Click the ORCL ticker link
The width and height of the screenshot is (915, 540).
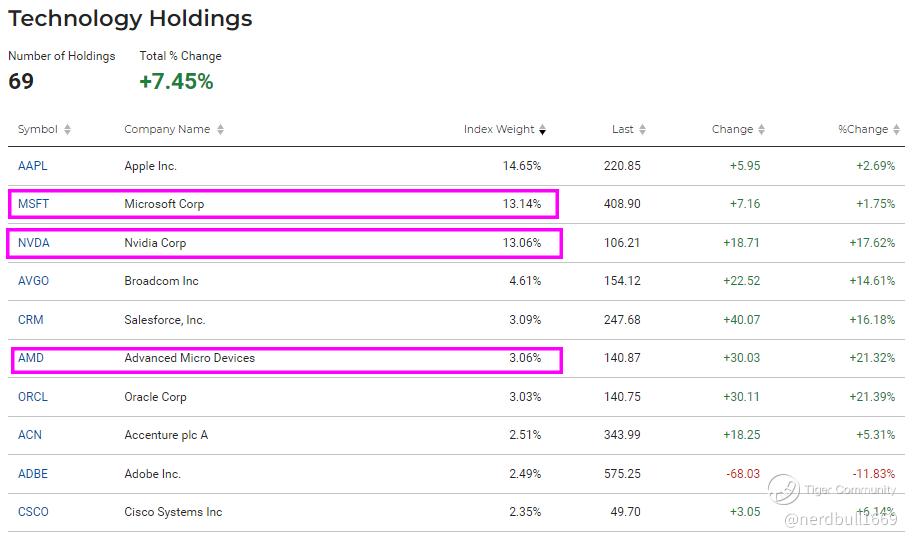[33, 397]
